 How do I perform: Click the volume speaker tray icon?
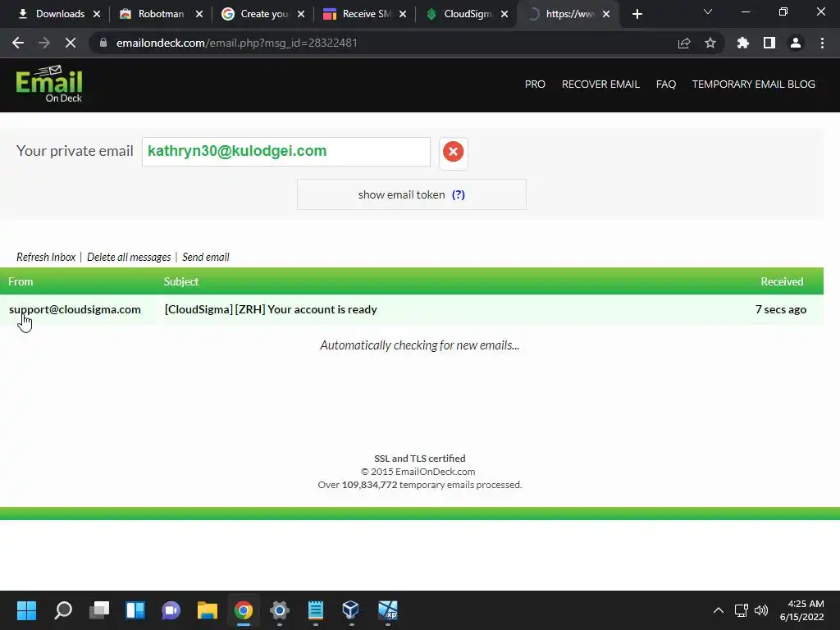coord(760,610)
